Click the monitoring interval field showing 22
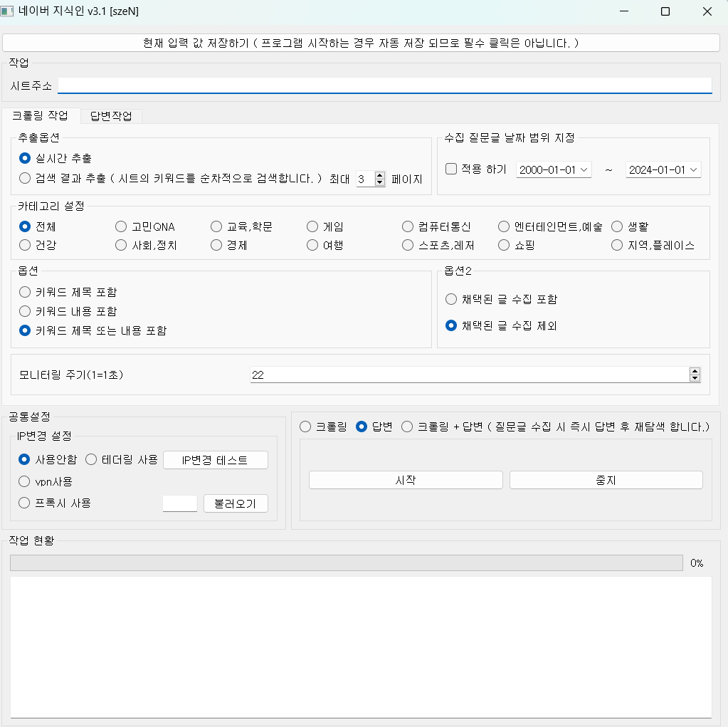The height and width of the screenshot is (727, 728). 470,375
